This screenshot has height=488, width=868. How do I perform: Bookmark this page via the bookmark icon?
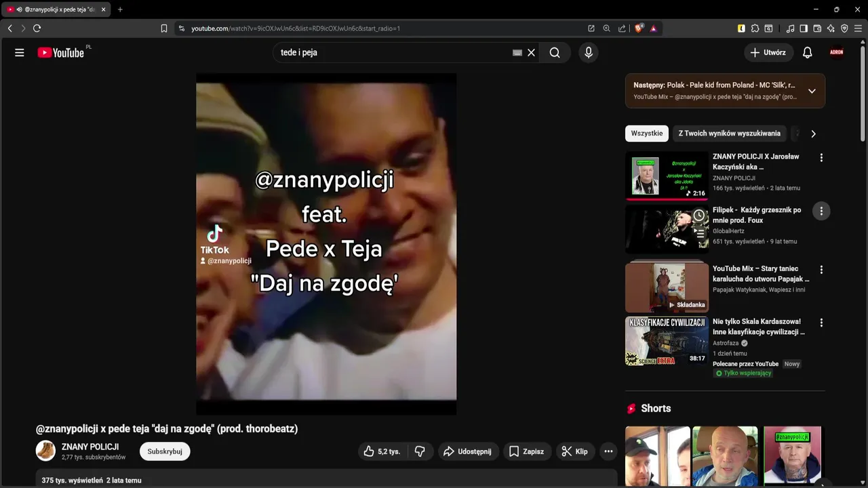coord(163,28)
